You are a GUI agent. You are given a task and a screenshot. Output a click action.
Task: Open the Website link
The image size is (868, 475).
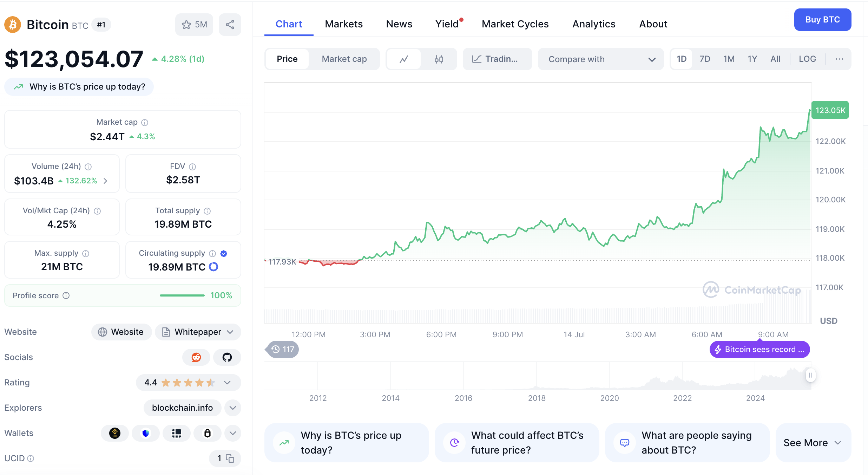(121, 332)
